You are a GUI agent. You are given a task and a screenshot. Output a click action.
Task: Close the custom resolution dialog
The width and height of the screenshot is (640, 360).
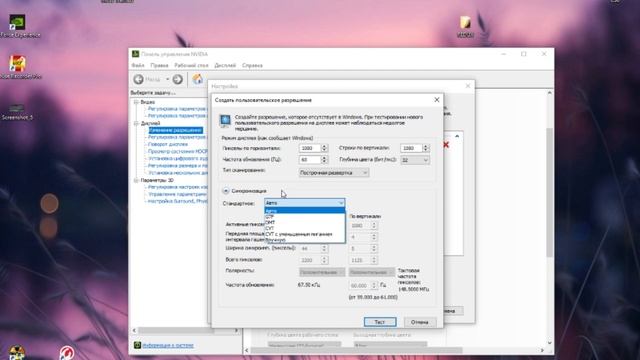437,100
